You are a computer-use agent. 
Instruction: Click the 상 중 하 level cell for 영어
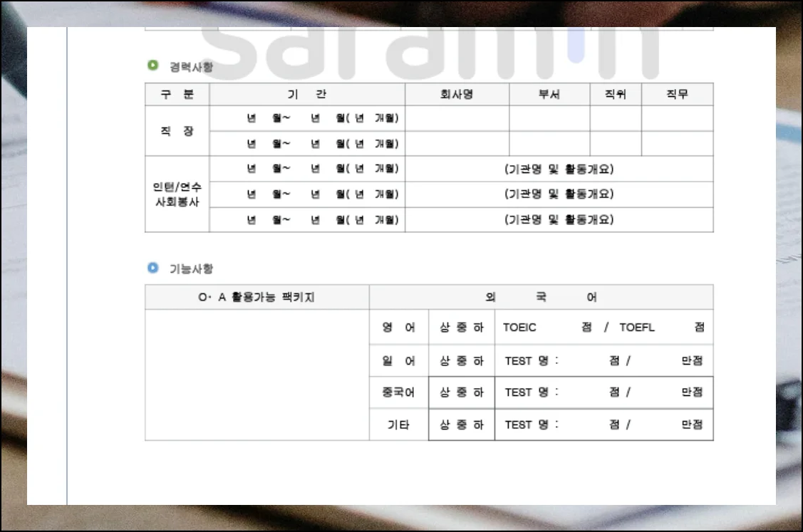(461, 328)
